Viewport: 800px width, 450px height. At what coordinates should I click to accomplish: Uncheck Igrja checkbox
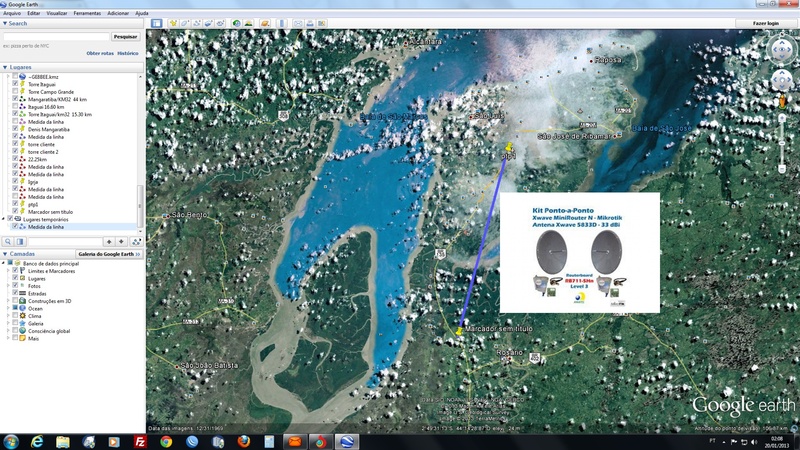[x=15, y=182]
